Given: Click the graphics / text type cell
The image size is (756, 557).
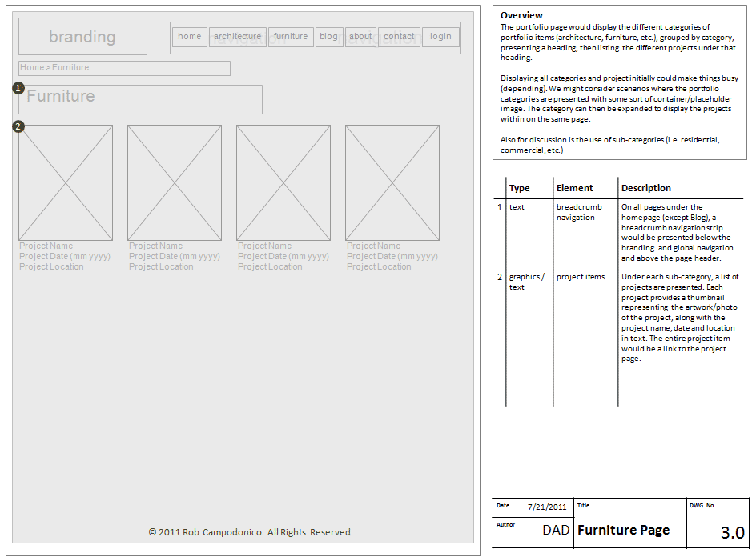Looking at the screenshot, I should (x=527, y=282).
